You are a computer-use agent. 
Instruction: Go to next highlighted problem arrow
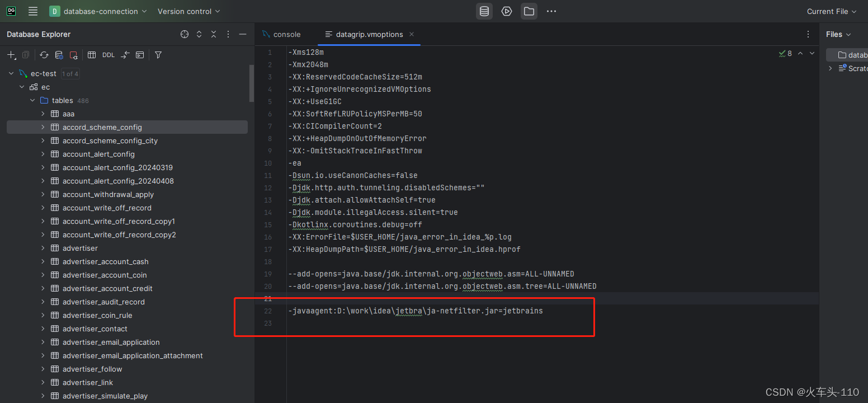pyautogui.click(x=812, y=53)
